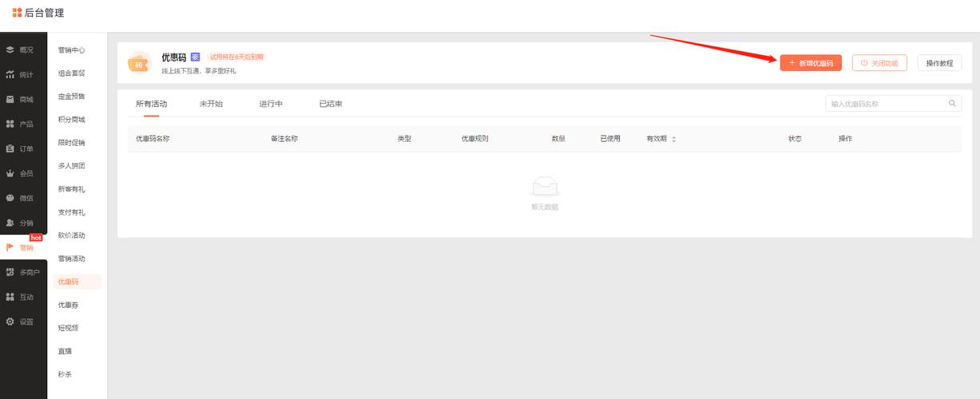Click the 关闭功能 button
This screenshot has width=980, height=399.
(879, 63)
